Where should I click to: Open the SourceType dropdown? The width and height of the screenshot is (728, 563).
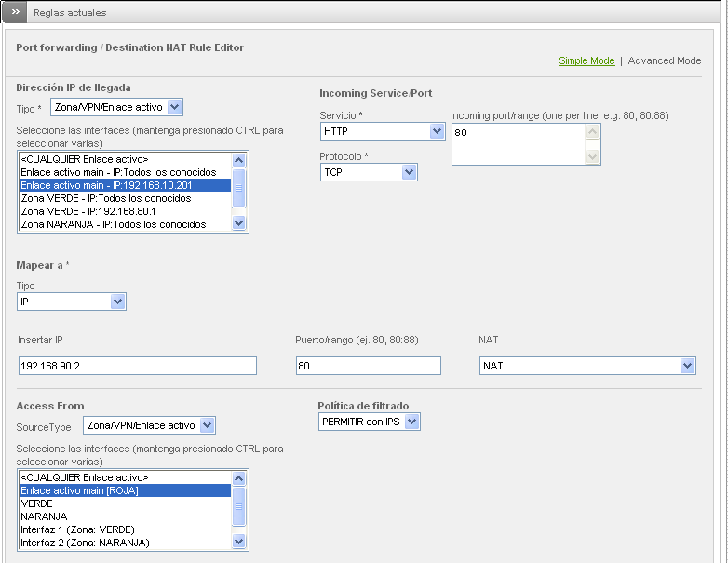(x=149, y=425)
